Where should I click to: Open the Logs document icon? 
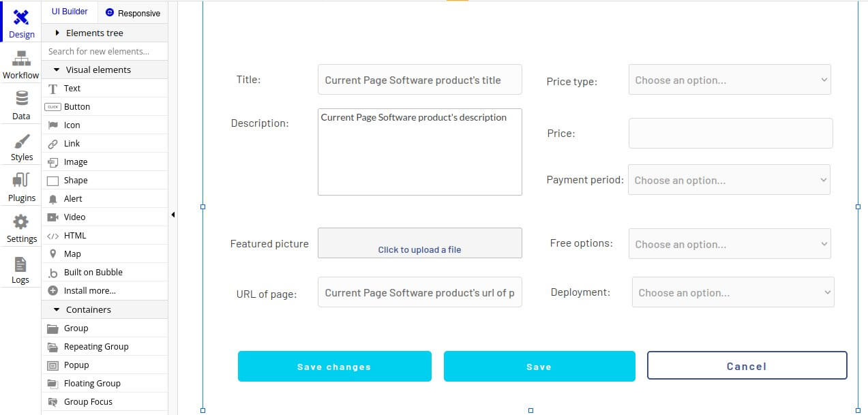click(x=20, y=264)
